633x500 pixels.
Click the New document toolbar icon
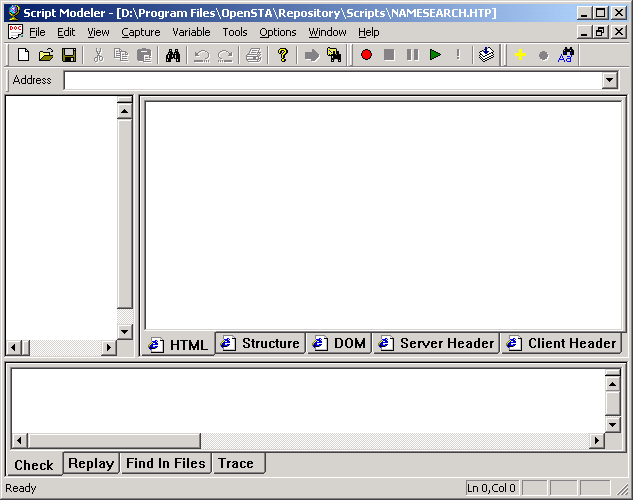(23, 55)
